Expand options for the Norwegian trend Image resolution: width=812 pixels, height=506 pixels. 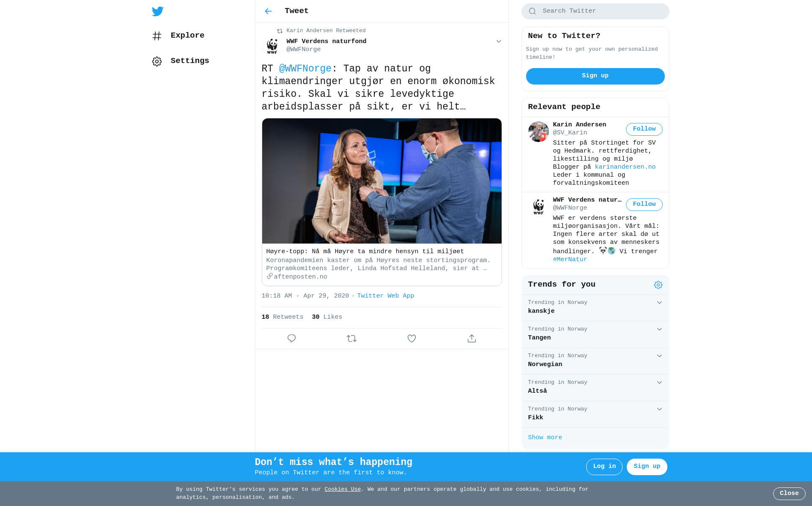659,356
